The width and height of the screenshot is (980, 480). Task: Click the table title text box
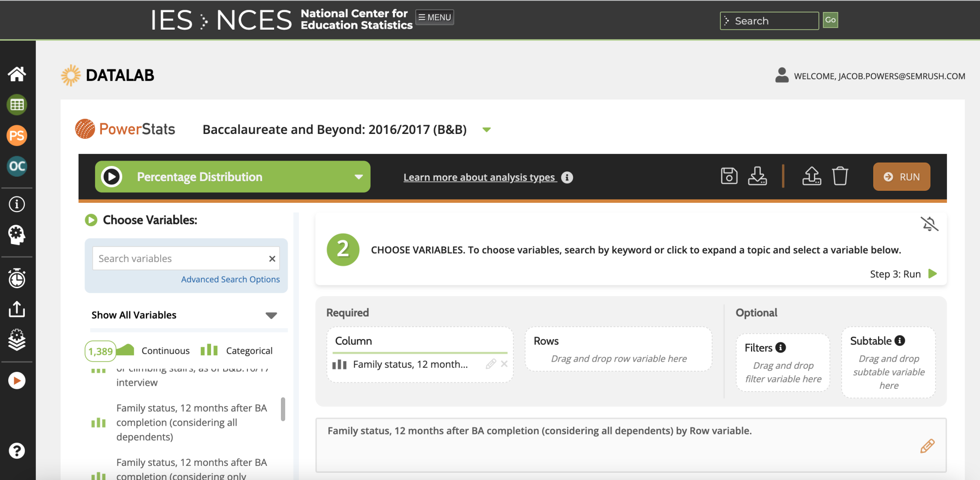tap(631, 445)
